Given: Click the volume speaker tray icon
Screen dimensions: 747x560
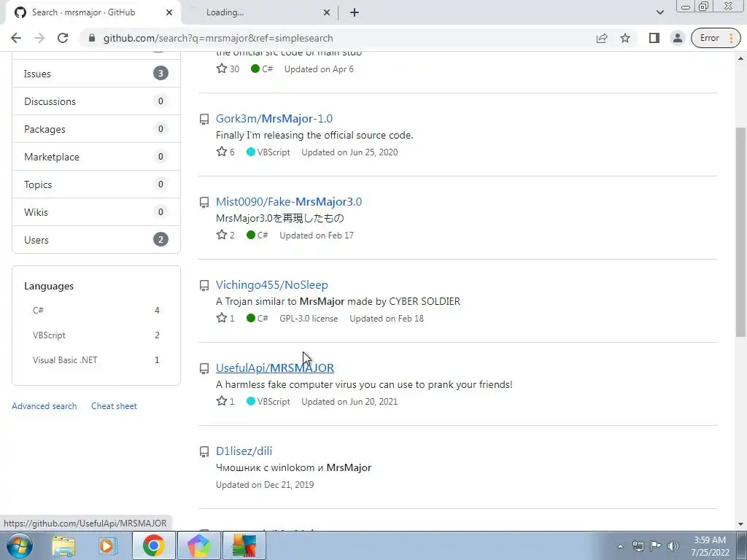Looking at the screenshot, I should 673,546.
